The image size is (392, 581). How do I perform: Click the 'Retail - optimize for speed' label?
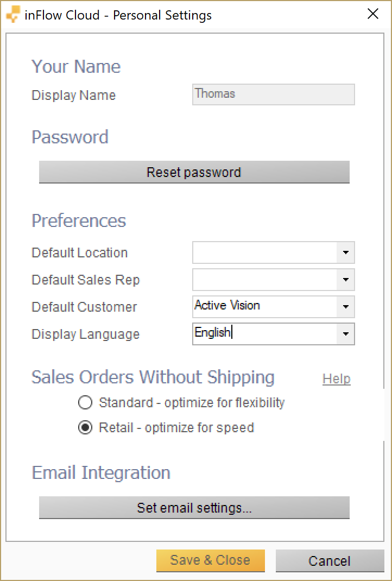176,427
